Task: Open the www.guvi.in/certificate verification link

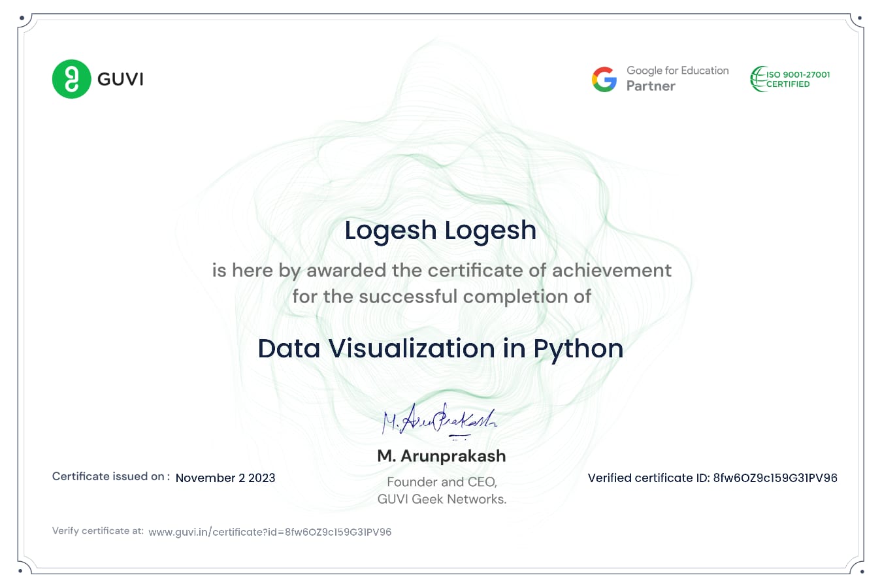Action: click(x=270, y=532)
